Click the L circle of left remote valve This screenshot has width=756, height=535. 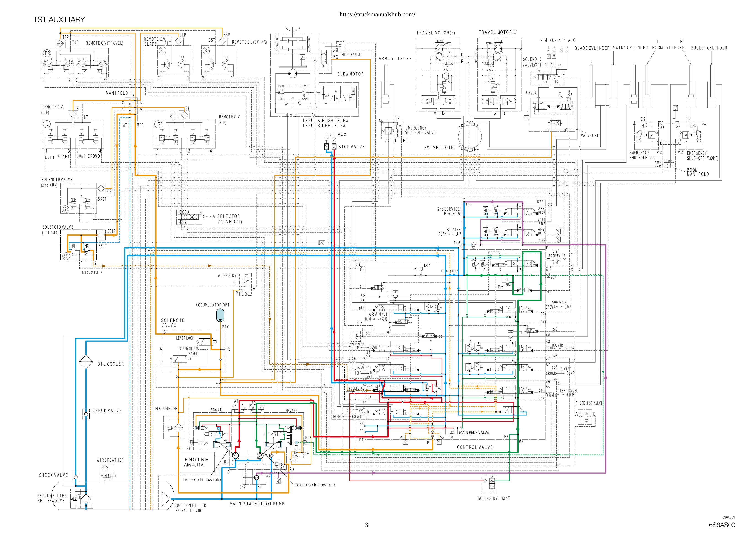coord(47,124)
